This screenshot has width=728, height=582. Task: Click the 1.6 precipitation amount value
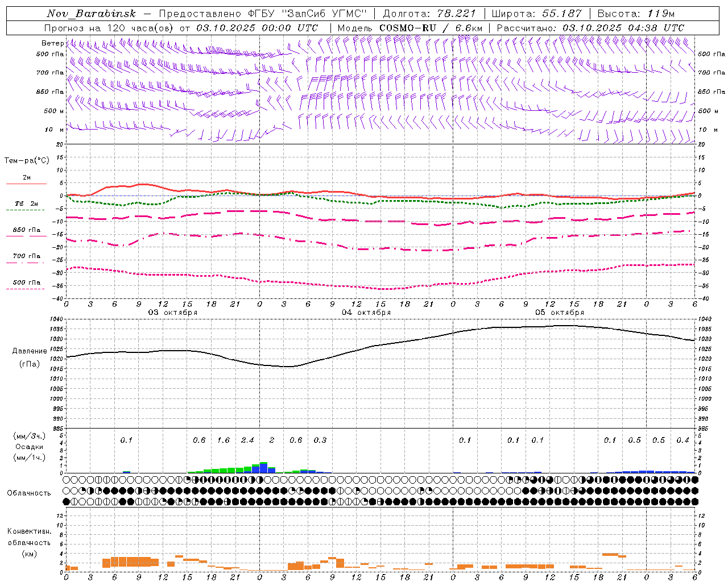tap(224, 440)
